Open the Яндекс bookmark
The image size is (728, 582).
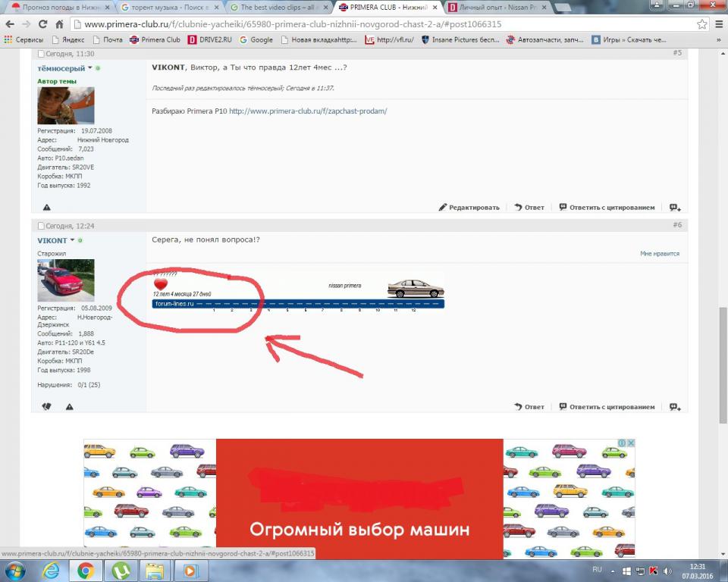[68, 40]
